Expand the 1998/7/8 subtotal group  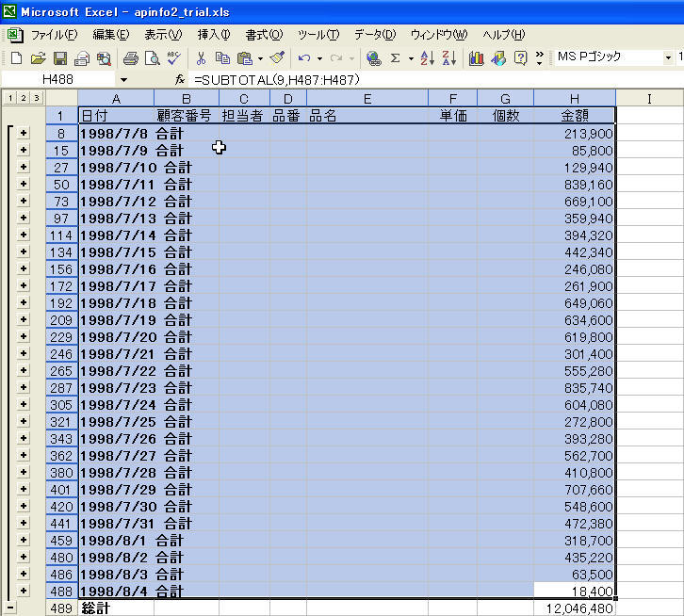pos(24,134)
